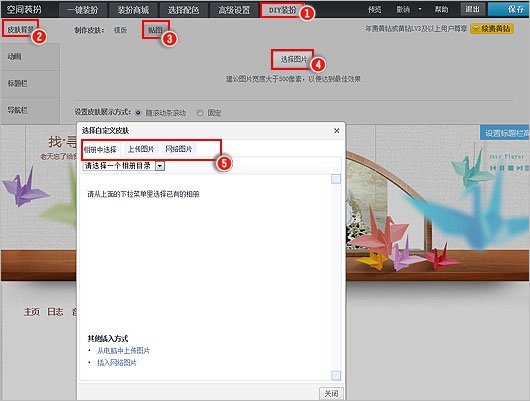
Task: Open 皮肤背景 section
Action: point(20,29)
